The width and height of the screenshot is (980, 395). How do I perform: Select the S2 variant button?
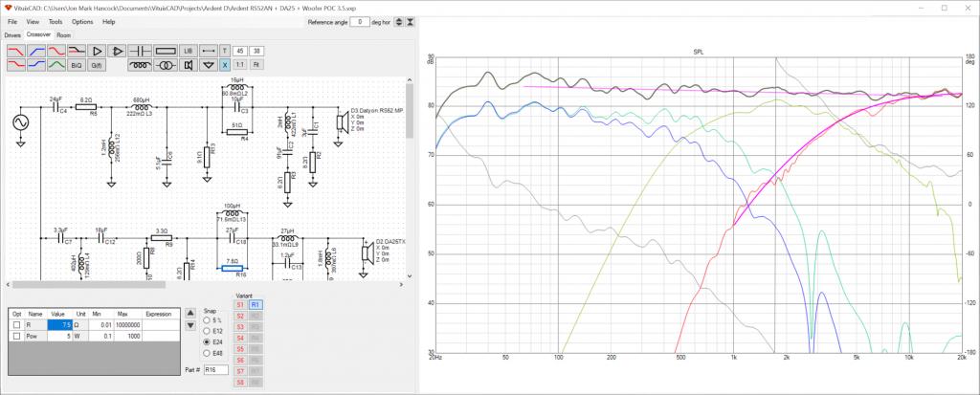click(240, 317)
